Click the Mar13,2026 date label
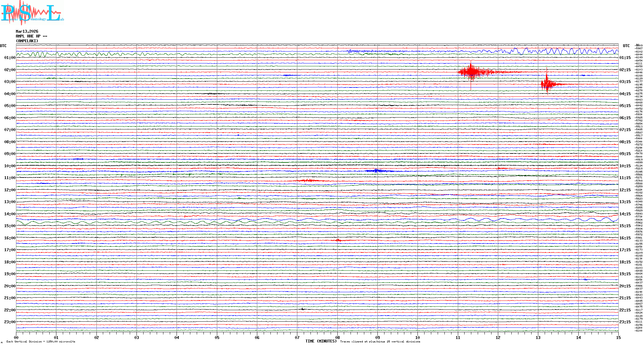This screenshot has width=644, height=346. click(x=27, y=31)
